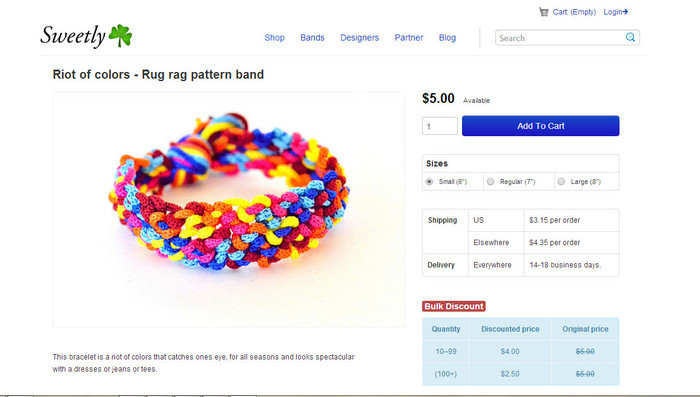The image size is (700, 397).
Task: Open the Shop menu item
Action: (x=275, y=38)
